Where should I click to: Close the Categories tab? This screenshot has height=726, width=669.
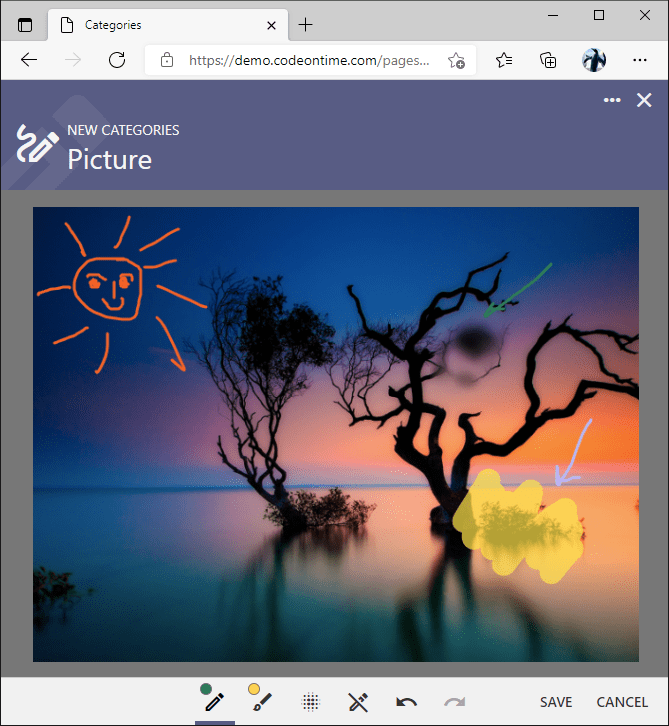click(271, 25)
